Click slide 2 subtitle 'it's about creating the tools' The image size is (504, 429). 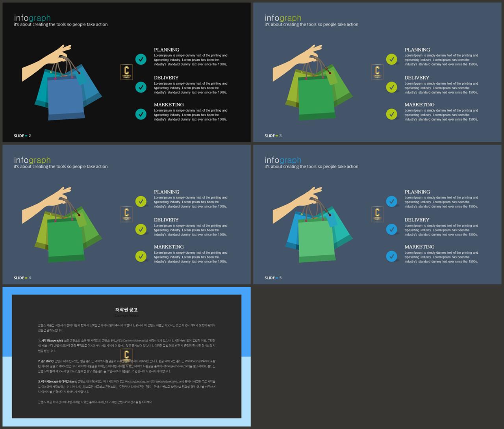pos(61,24)
